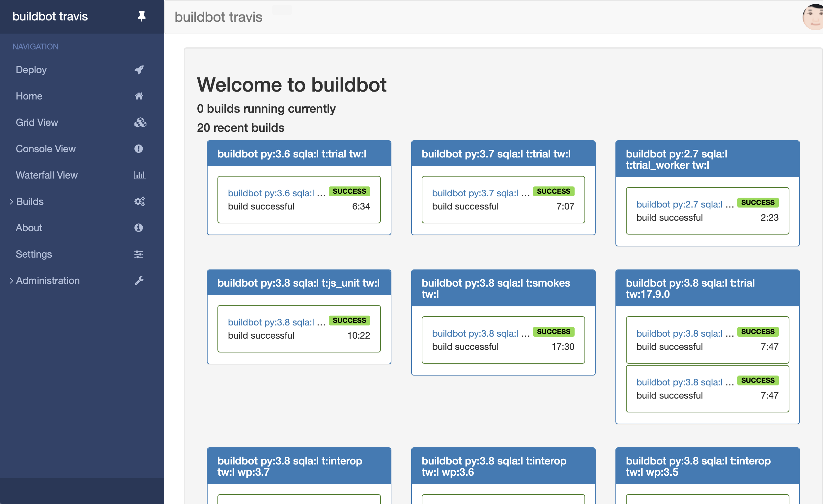Open build link in the t:smokes card
The height and width of the screenshot is (504, 823).
[475, 333]
